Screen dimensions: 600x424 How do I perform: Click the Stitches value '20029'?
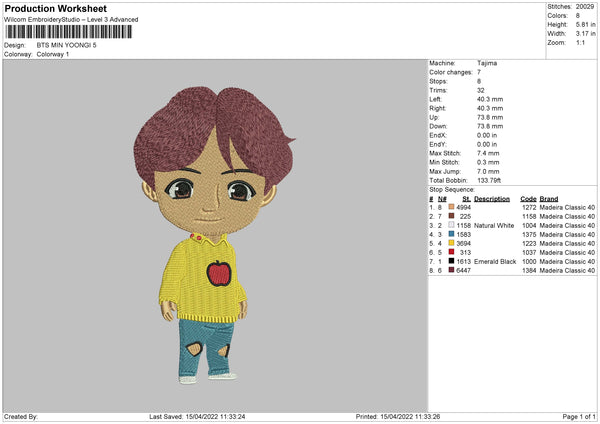(585, 7)
